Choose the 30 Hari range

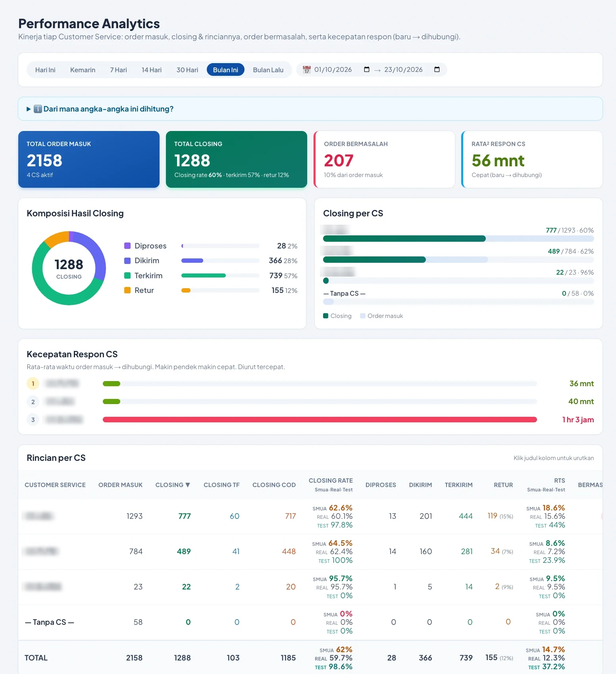(187, 70)
